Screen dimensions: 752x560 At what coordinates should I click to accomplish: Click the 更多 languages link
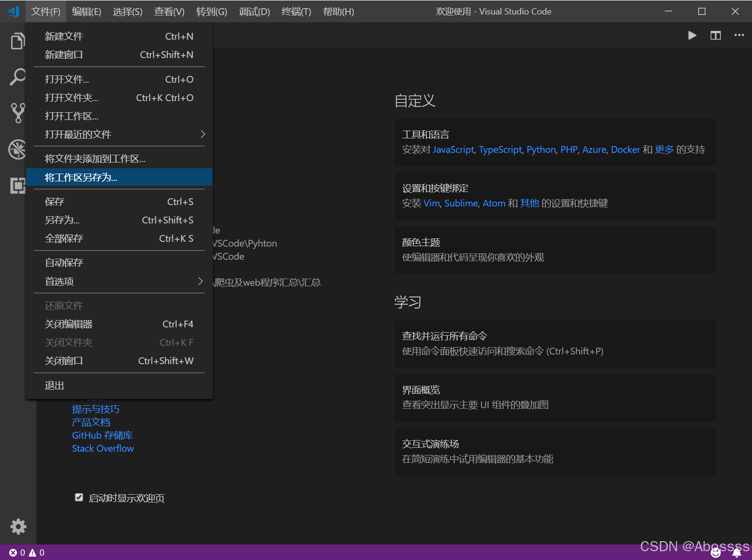coord(664,149)
